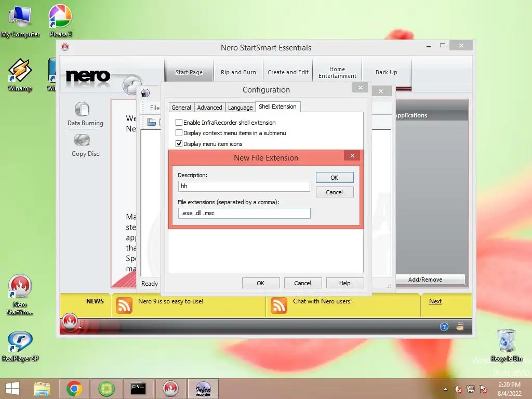Select the Shell Extension tab
This screenshot has height=399, width=532.
(x=277, y=107)
